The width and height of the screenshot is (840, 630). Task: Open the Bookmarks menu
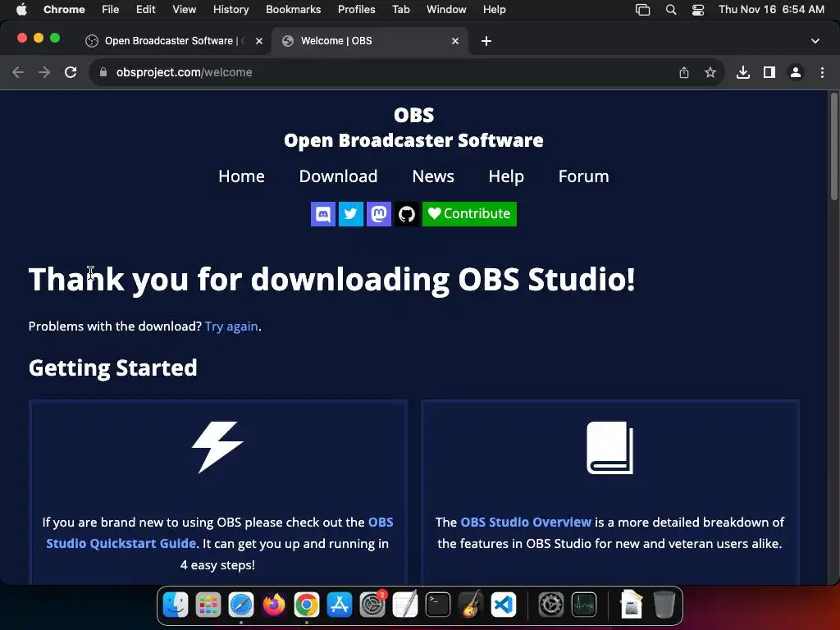coord(294,10)
